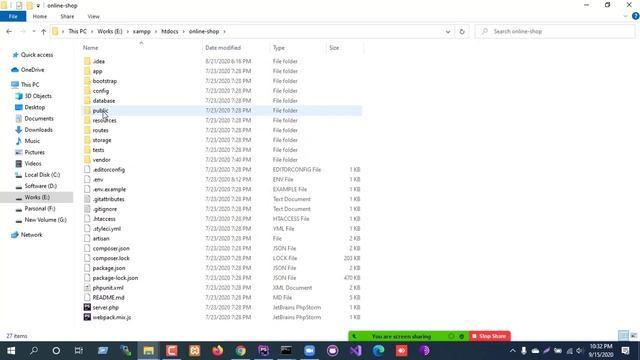Select Quick access in navigation pane
The height and width of the screenshot is (360, 640).
37,55
